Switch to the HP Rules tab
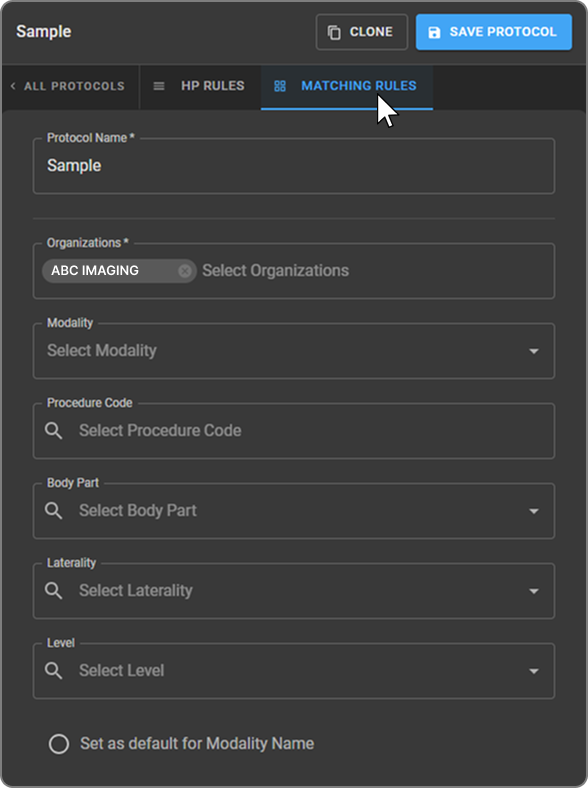Viewport: 588px width, 788px height. pyautogui.click(x=200, y=86)
